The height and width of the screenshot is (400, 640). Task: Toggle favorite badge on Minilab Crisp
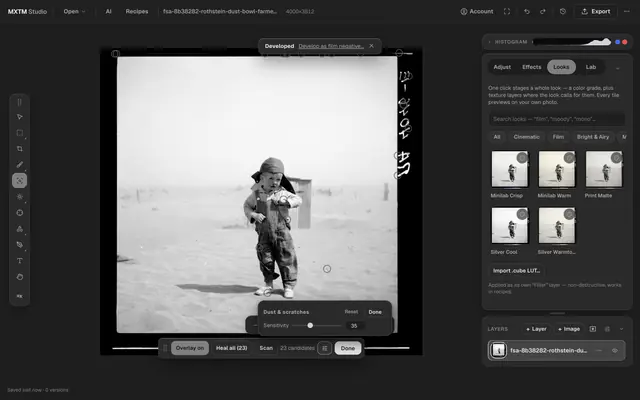pos(522,158)
